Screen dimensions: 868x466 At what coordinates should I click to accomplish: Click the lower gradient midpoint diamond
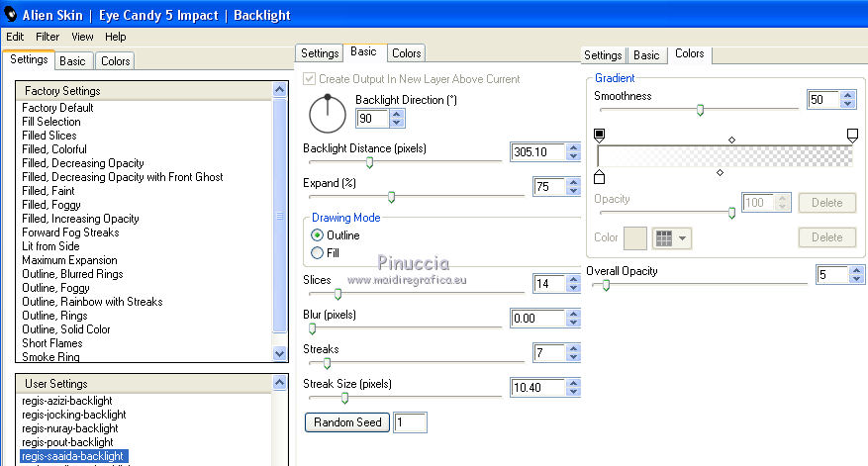[720, 173]
